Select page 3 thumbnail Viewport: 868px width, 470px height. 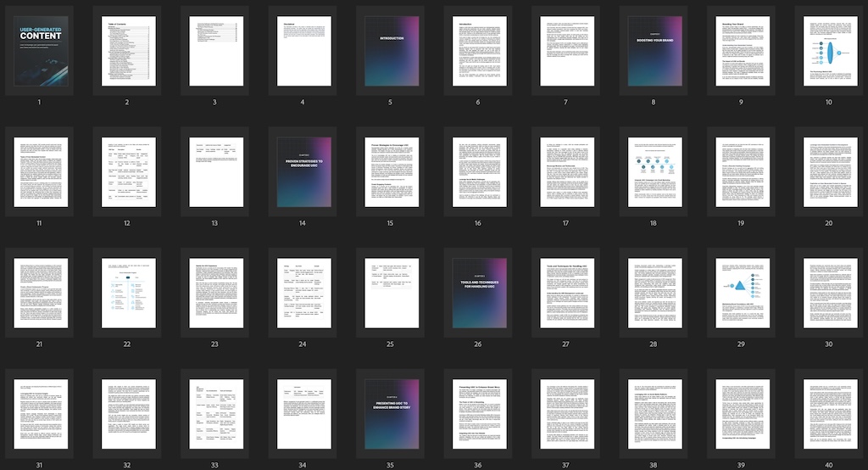[214, 51]
